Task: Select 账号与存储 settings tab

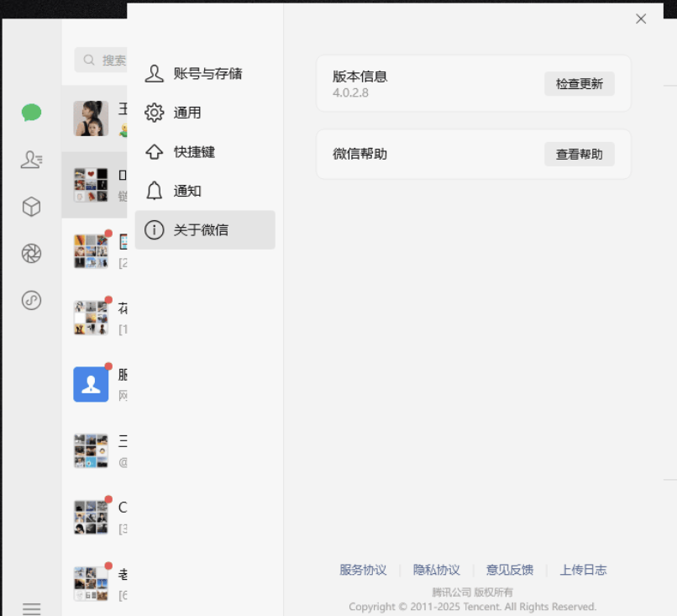Action: 205,74
